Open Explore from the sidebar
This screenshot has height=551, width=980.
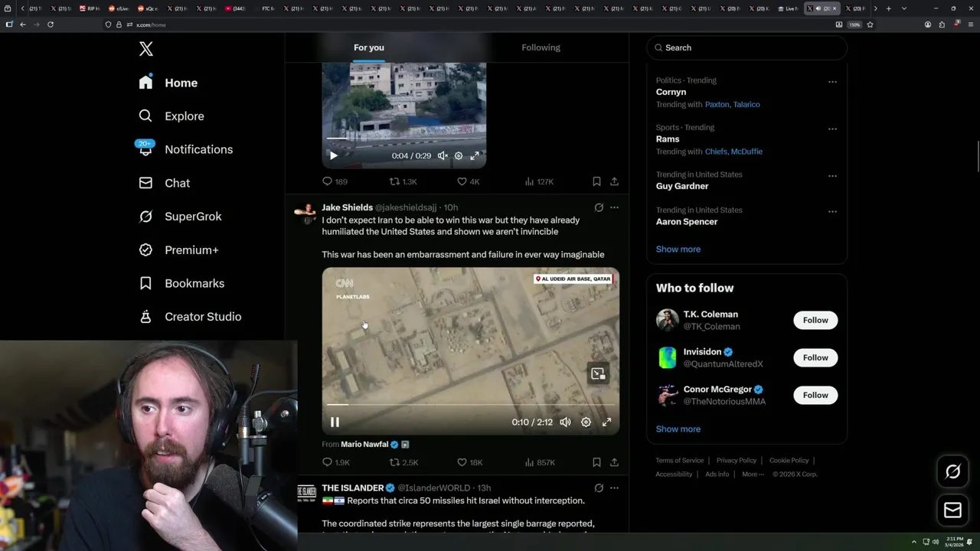pos(171,116)
